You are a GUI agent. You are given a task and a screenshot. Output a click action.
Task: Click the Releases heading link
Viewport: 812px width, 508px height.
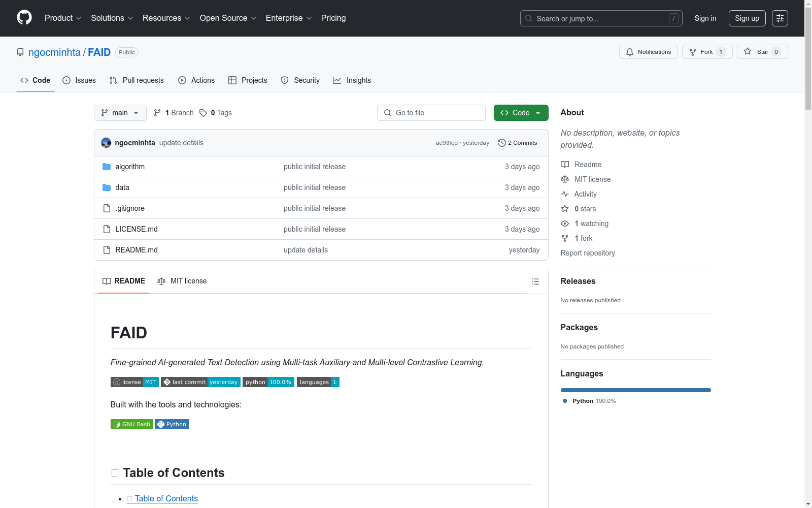[578, 281]
